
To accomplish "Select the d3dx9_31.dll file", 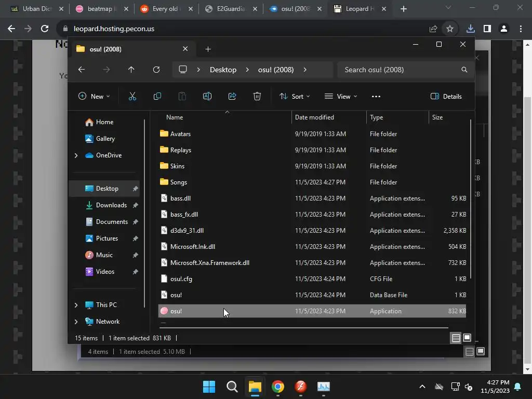I will click(x=312, y=231).
